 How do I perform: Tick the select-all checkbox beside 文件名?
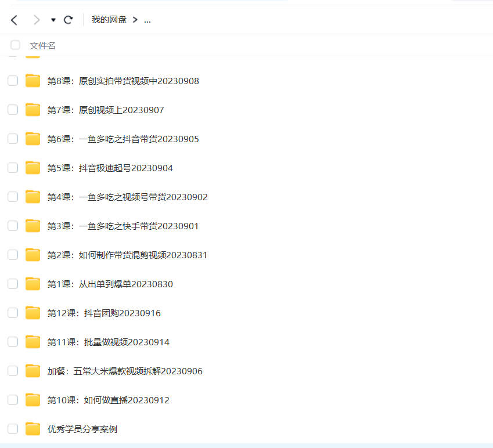tap(15, 45)
